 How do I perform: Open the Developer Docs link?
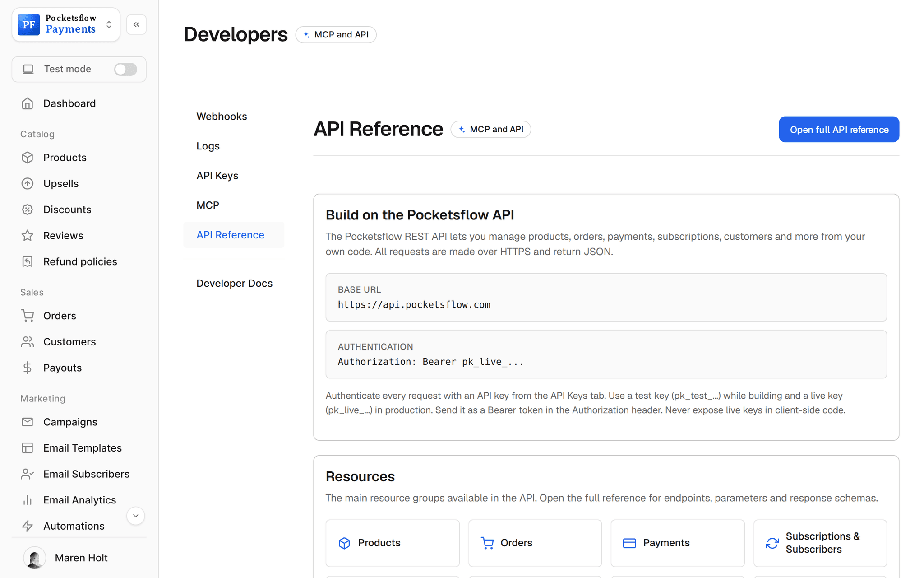[234, 283]
